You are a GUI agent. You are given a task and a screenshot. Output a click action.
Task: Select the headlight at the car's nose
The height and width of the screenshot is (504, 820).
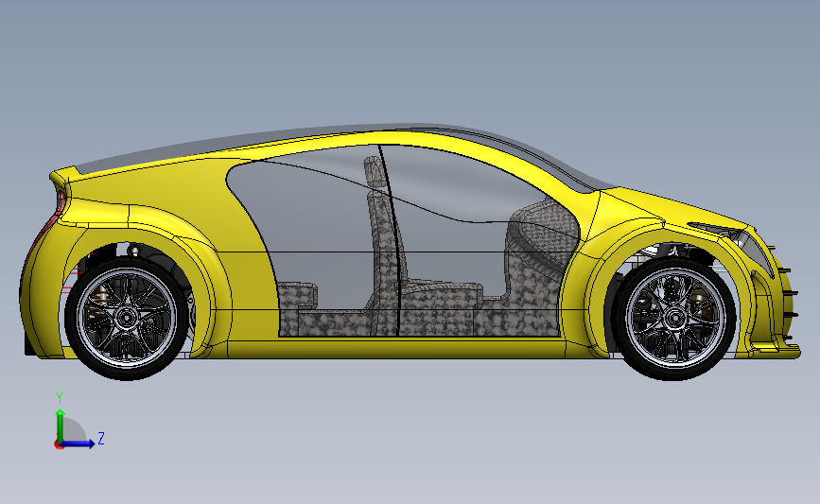click(755, 250)
